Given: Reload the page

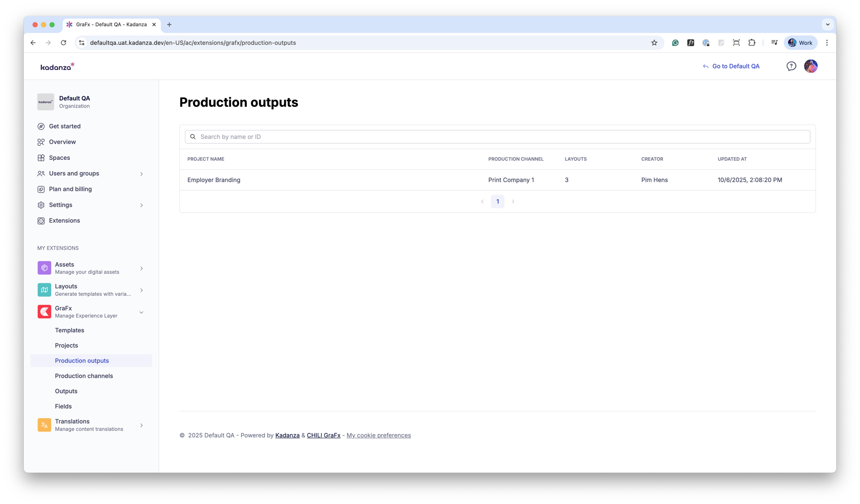Looking at the screenshot, I should (64, 43).
